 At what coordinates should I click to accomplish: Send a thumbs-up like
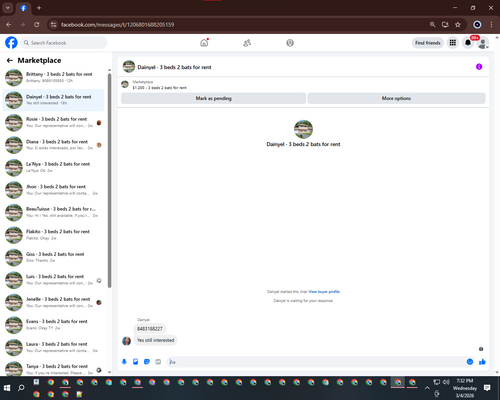482,362
